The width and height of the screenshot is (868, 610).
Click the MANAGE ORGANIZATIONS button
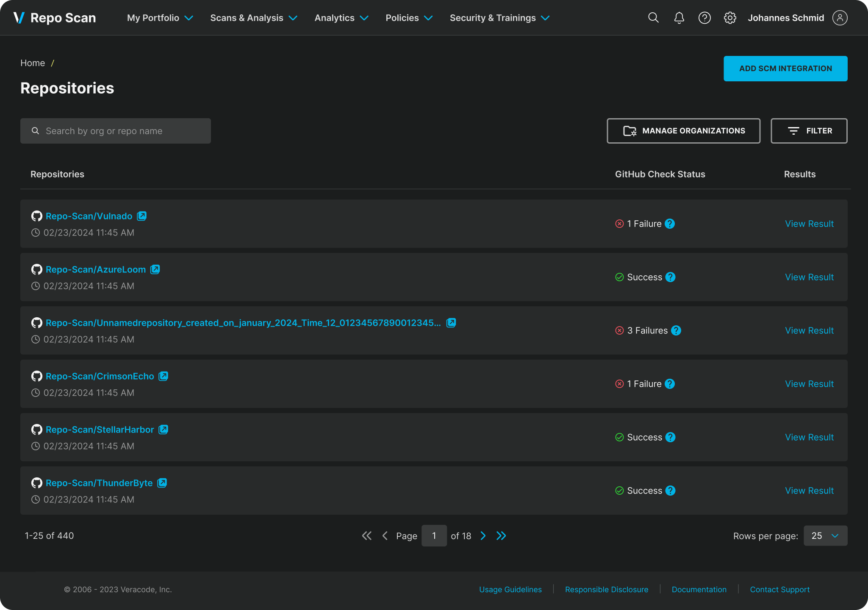tap(683, 131)
